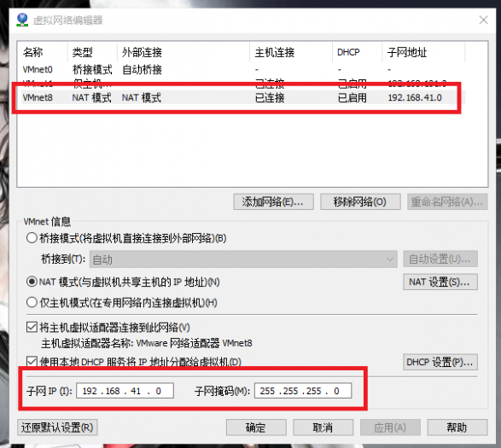Open NAT 设置(S)... dialog
The height and width of the screenshot is (448, 501).
click(x=440, y=282)
